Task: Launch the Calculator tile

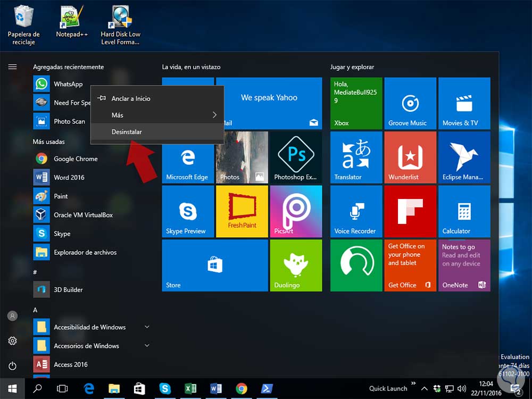Action: pos(464,211)
